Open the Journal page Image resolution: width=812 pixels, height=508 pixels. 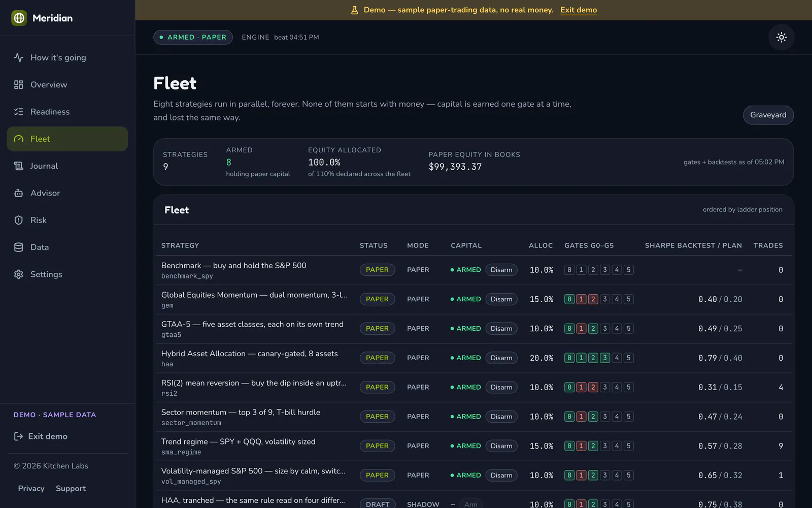(67, 166)
